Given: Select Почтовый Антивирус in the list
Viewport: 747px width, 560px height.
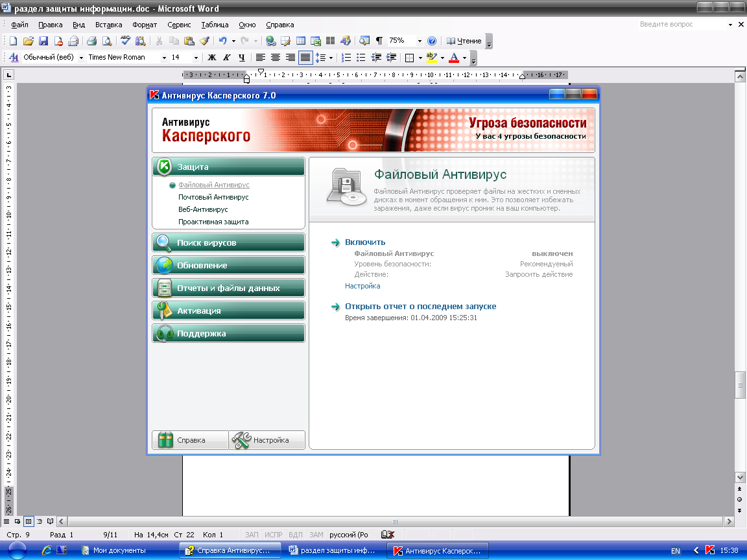Looking at the screenshot, I should [213, 197].
